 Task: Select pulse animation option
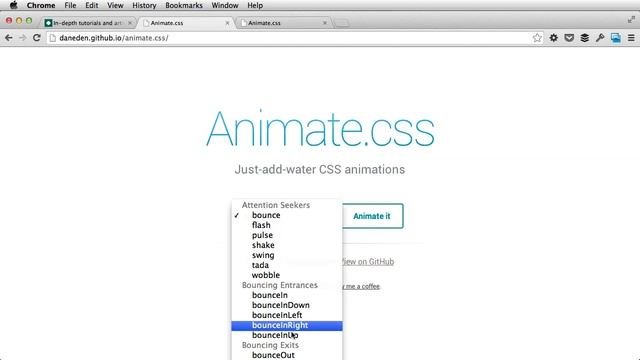coord(287,235)
